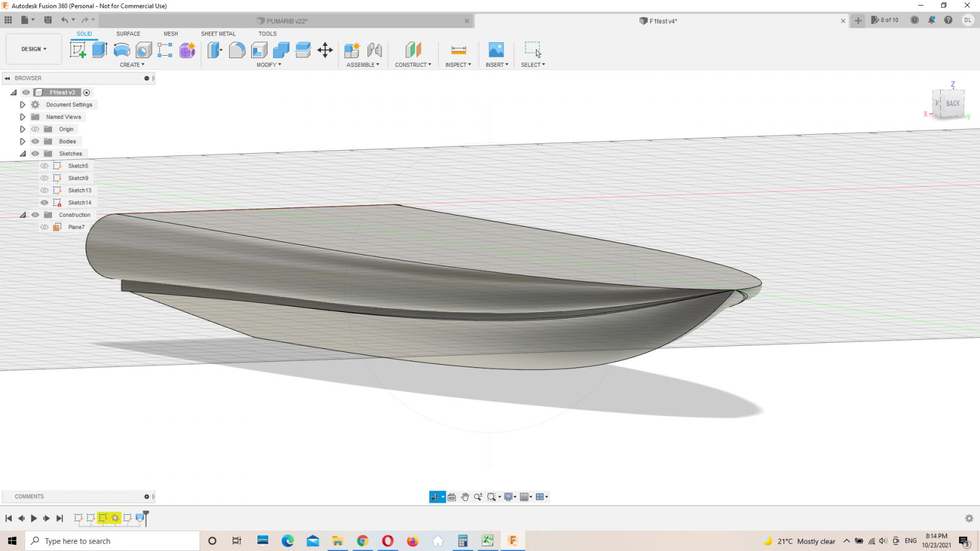
Task: Click the Offset Plane construct icon
Action: point(413,50)
